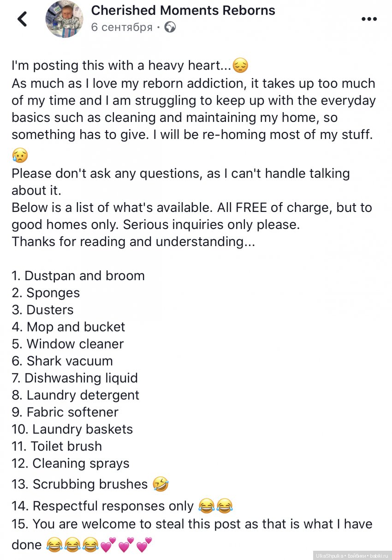Click the post date "6 сентября"
The height and width of the screenshot is (560, 392).
point(122,27)
